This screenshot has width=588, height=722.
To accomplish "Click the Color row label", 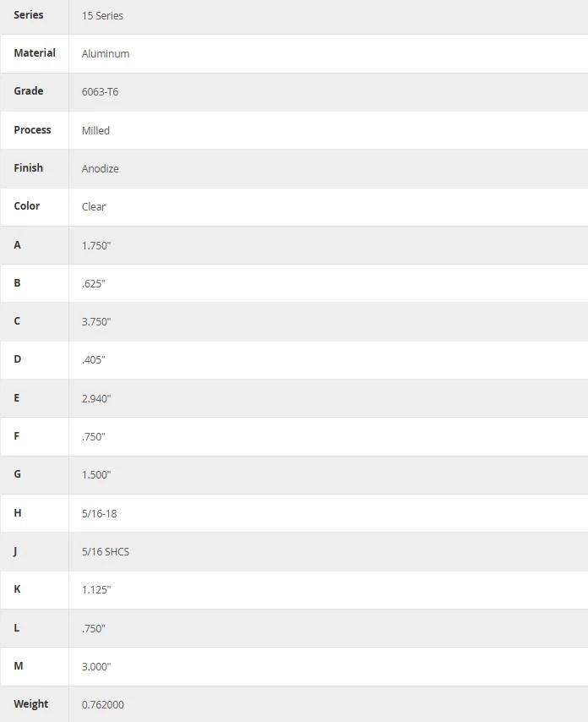I will tap(27, 205).
